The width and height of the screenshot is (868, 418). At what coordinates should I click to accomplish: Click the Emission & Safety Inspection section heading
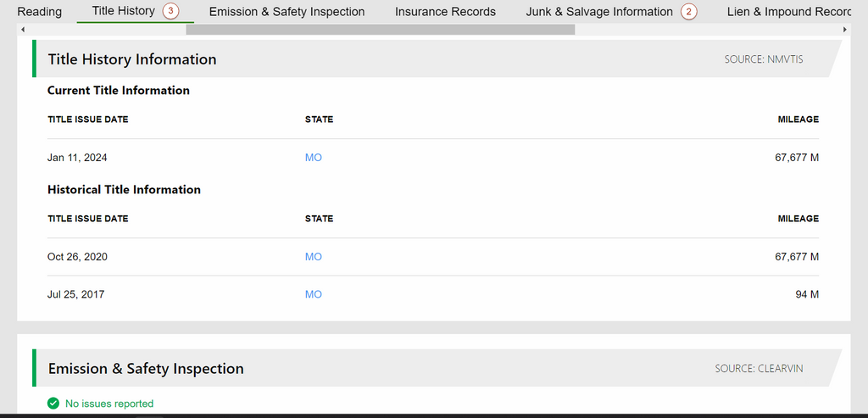(x=146, y=369)
